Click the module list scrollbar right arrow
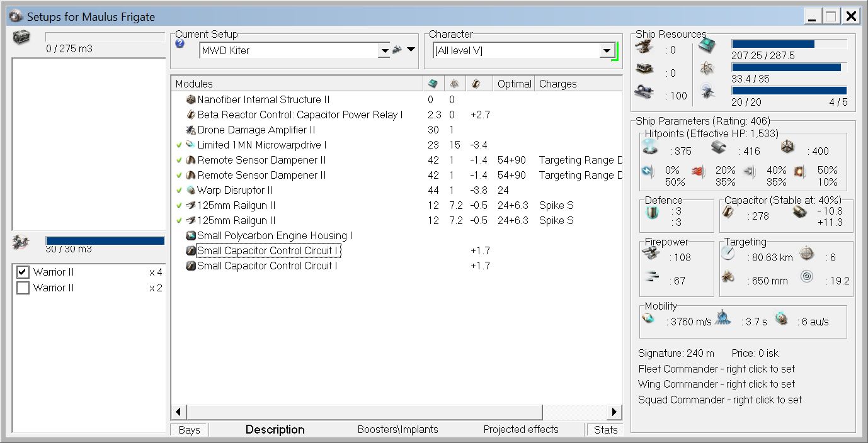868x443 pixels. click(x=614, y=412)
